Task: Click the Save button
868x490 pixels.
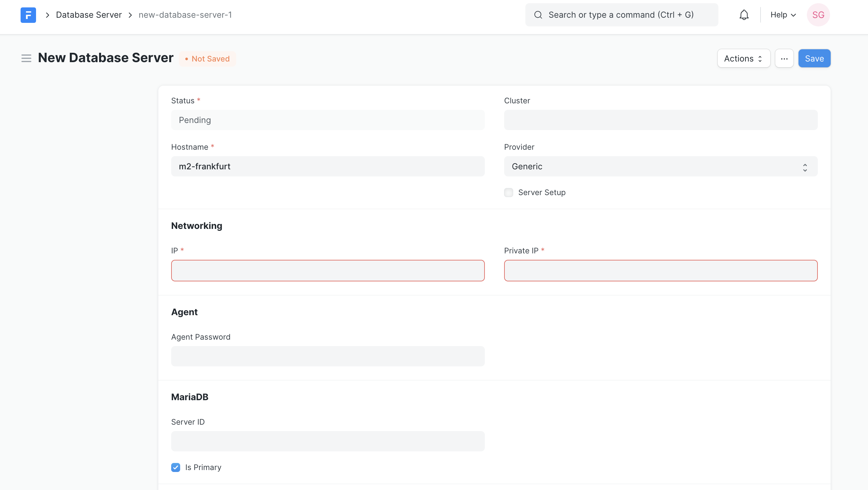Action: pyautogui.click(x=814, y=58)
